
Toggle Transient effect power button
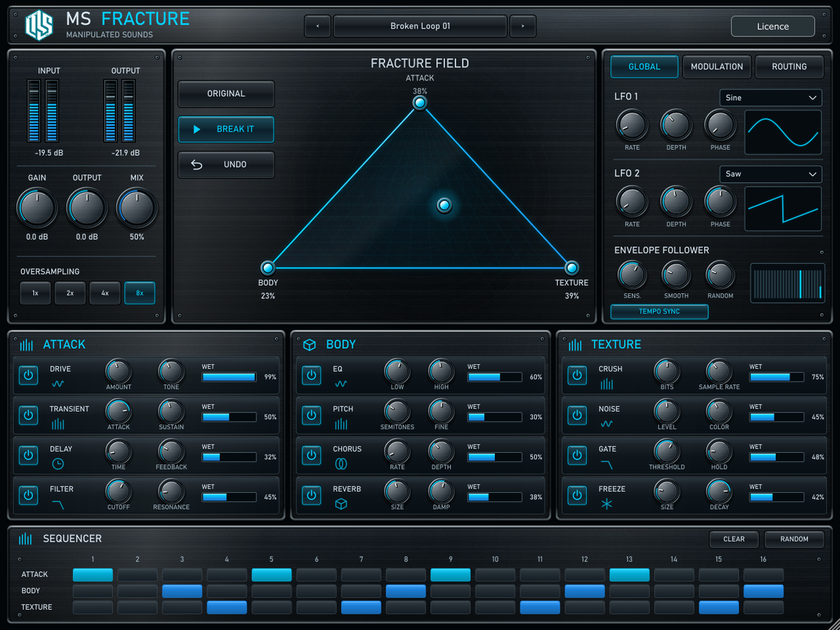point(28,415)
